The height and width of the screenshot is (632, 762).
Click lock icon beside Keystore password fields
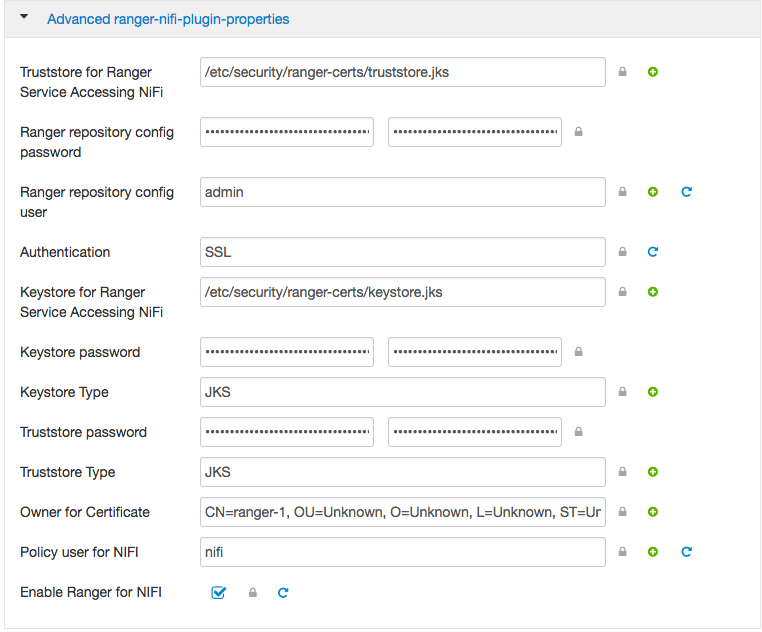point(578,352)
